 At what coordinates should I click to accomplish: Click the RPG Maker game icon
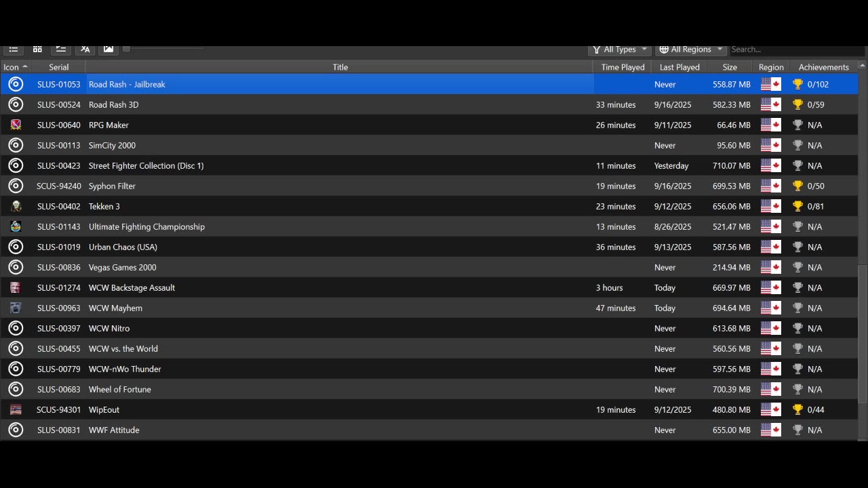(16, 125)
